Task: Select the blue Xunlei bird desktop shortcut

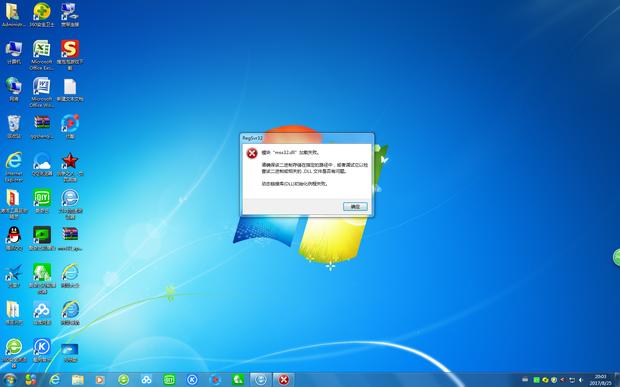Action: tap(14, 276)
